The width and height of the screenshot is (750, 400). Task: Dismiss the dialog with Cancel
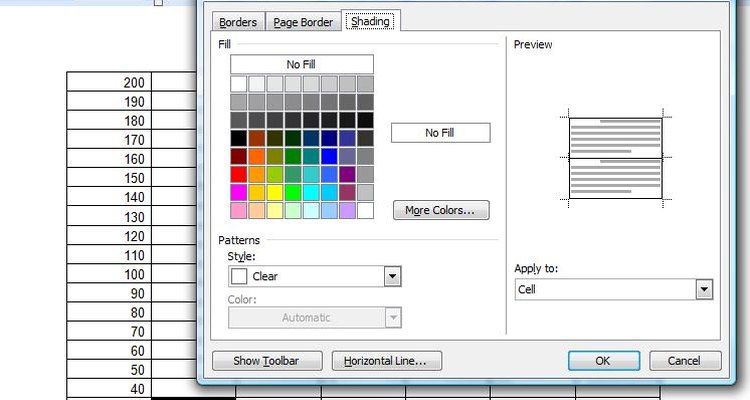tap(685, 361)
